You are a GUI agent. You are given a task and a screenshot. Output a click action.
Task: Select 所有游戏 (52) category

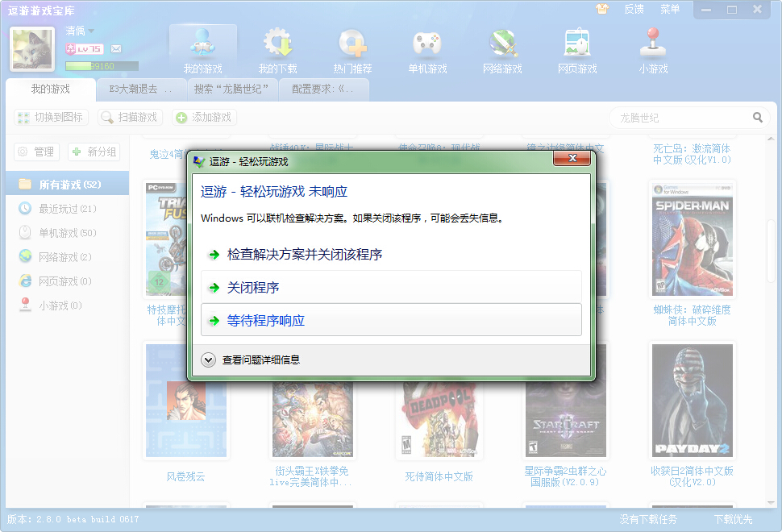coord(68,184)
